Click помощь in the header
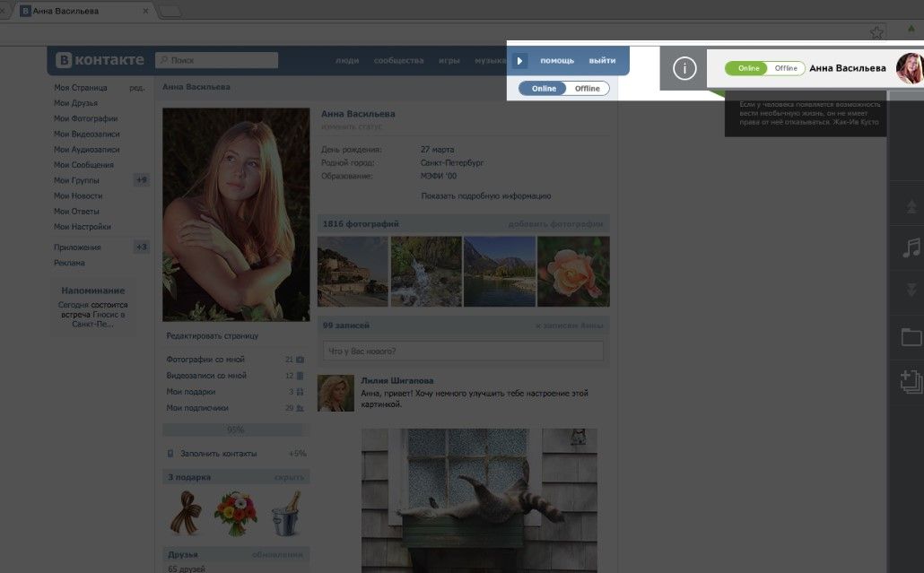Viewport: 924px width, 573px height. pyautogui.click(x=557, y=61)
